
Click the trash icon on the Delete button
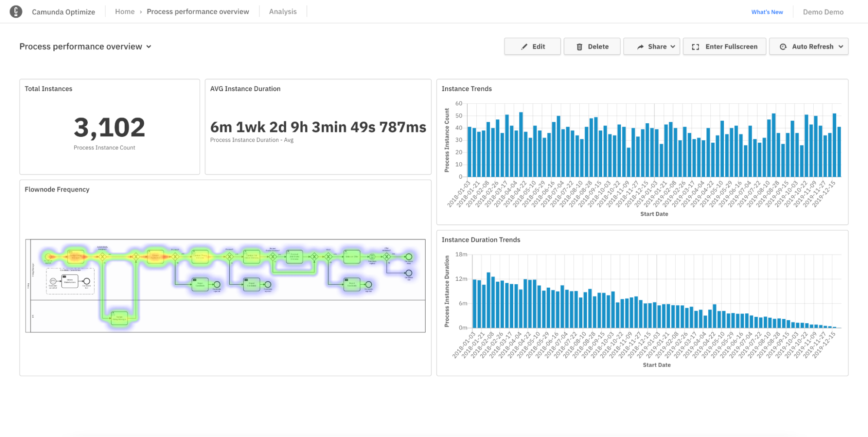click(580, 46)
